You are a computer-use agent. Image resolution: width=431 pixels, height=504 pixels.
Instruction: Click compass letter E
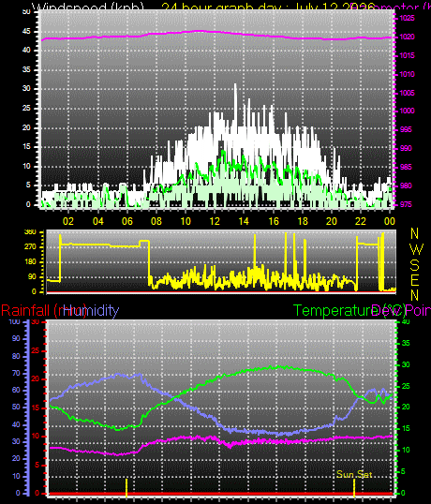[415, 280]
